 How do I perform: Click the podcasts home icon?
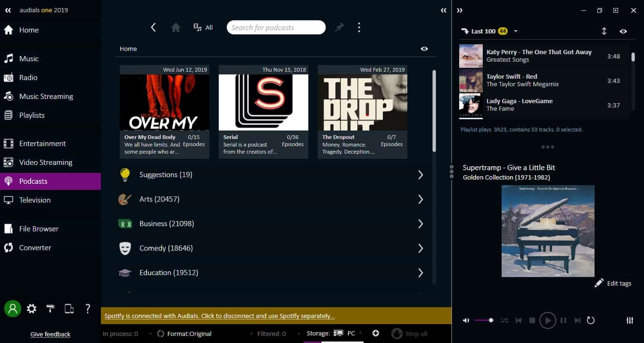[176, 28]
